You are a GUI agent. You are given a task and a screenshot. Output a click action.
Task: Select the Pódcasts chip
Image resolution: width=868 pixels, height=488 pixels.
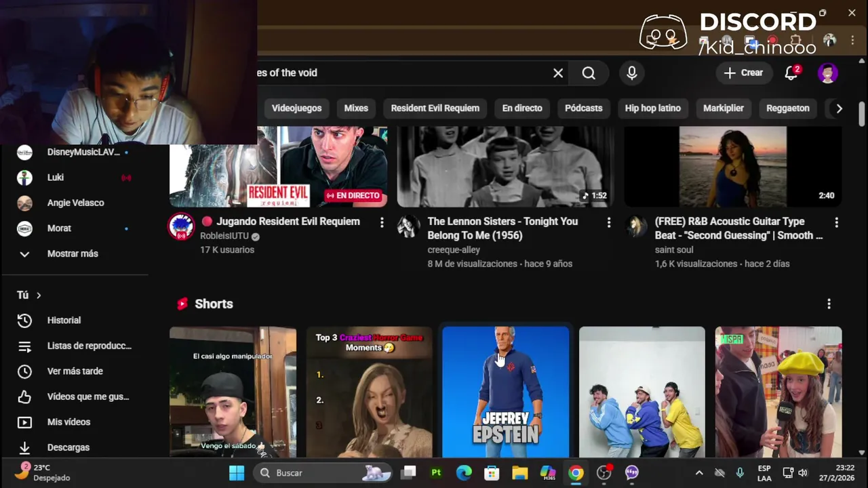tap(584, 108)
